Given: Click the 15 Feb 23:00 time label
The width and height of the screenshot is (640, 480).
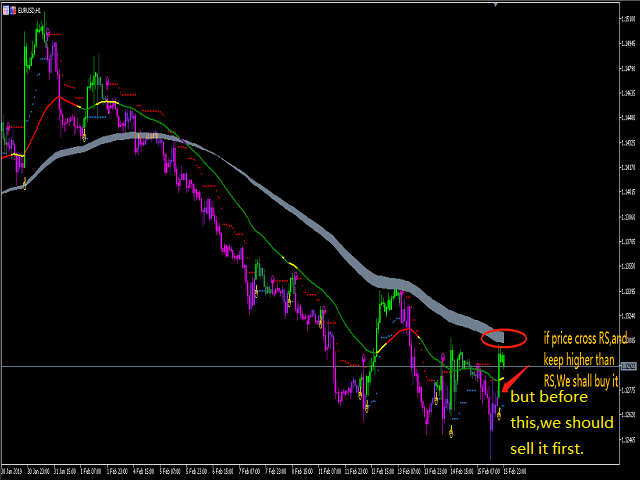Looking at the screenshot, I should tap(515, 471).
